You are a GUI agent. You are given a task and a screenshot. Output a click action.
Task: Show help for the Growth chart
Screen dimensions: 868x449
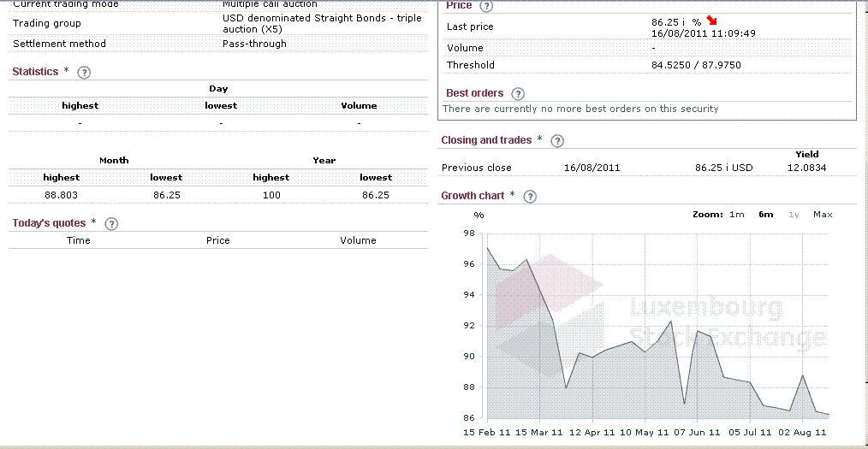[530, 197]
